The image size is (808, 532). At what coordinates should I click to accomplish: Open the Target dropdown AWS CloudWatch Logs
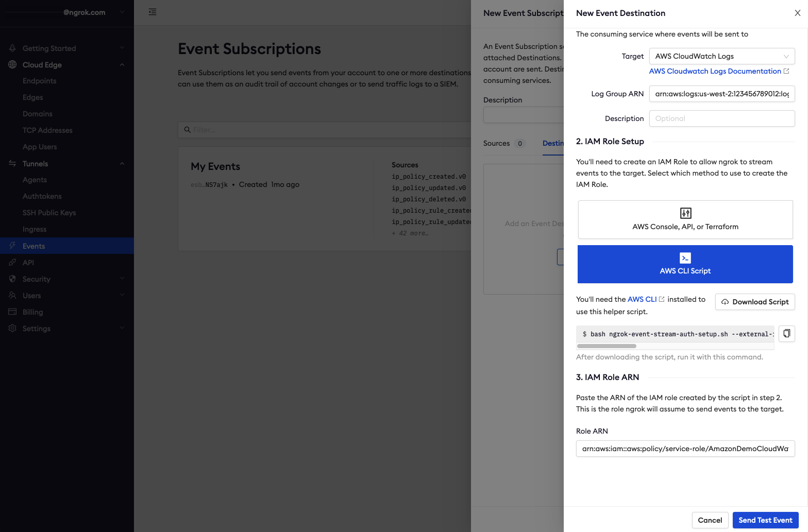pyautogui.click(x=722, y=56)
